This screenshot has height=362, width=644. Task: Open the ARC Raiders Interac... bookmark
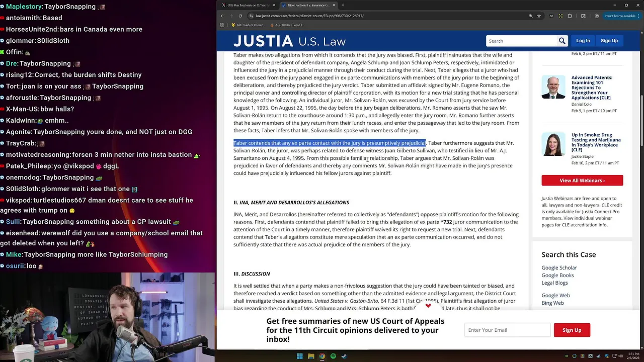[248, 25]
